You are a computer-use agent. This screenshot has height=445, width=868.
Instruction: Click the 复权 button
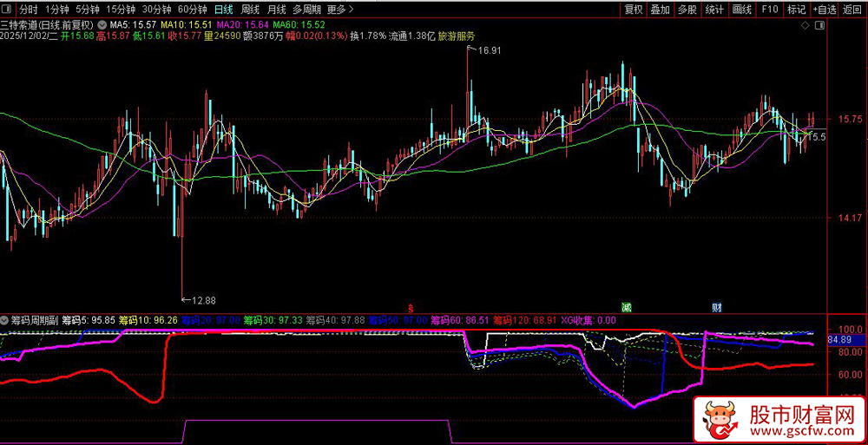[x=634, y=10]
